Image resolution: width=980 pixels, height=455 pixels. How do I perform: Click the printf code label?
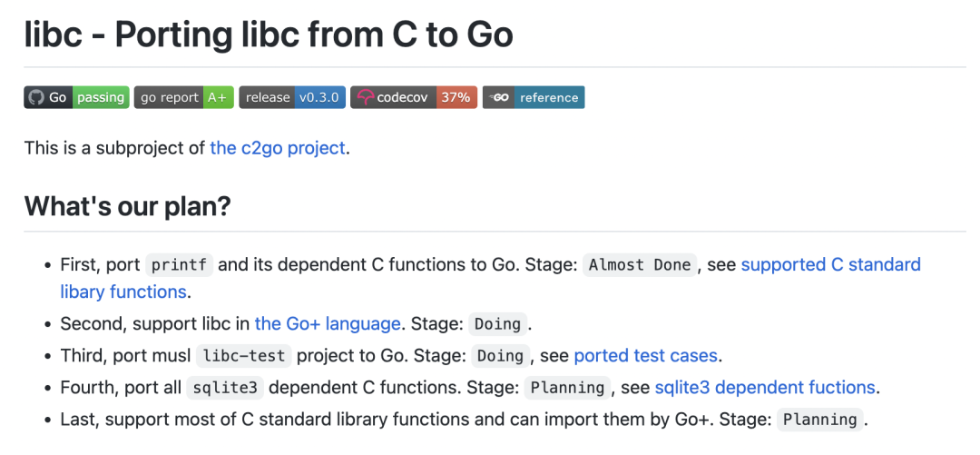point(180,265)
